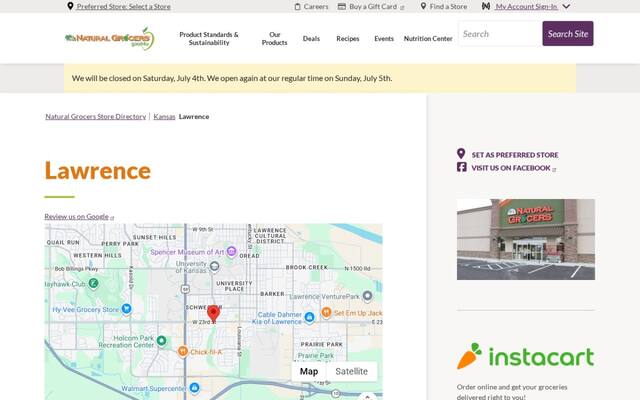Open the Natural Grocers logo homepage
The height and width of the screenshot is (400, 640).
[109, 38]
